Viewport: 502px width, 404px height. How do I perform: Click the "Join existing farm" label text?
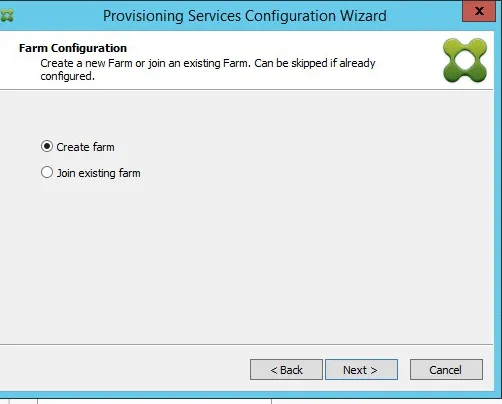click(98, 173)
